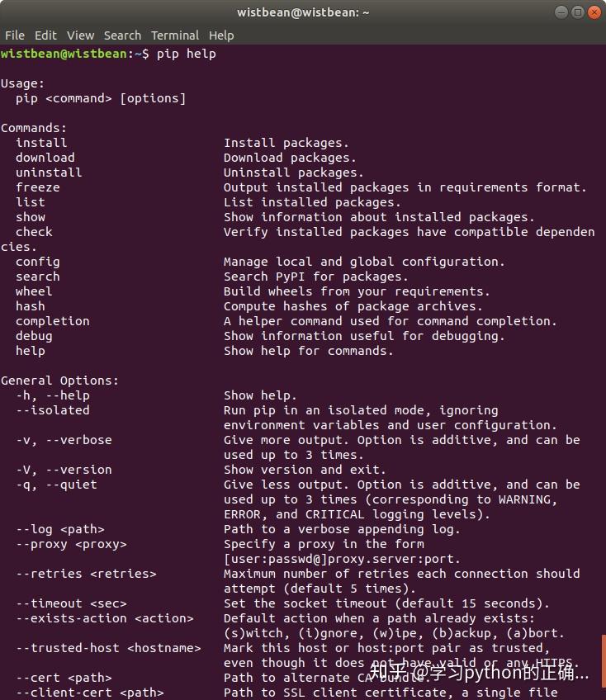
Task: Minimize the terminal window
Action: (x=561, y=12)
